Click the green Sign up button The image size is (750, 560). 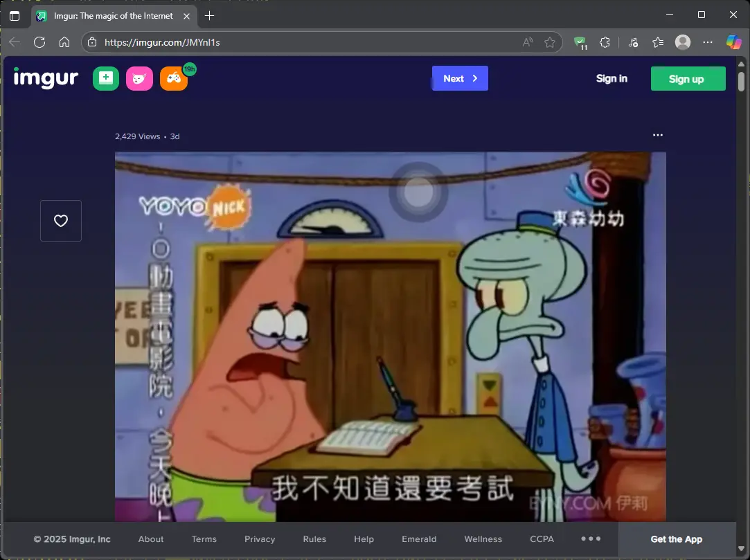(x=688, y=79)
